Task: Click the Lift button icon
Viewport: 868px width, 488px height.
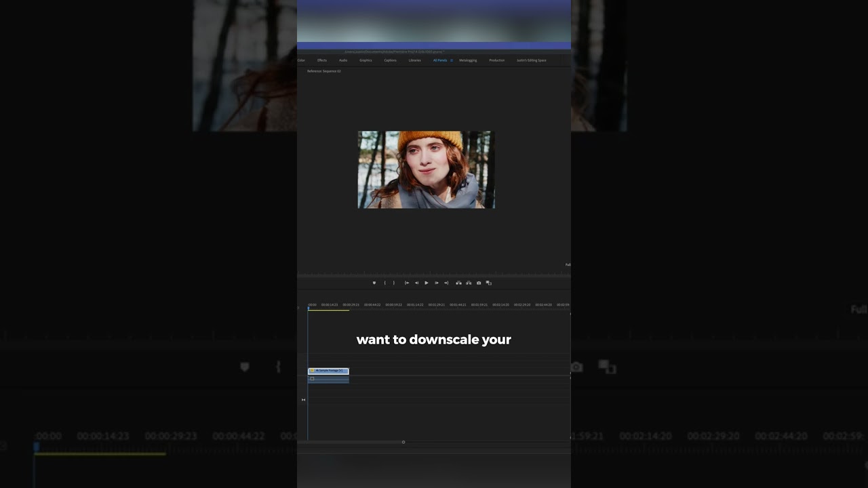Action: tap(458, 283)
